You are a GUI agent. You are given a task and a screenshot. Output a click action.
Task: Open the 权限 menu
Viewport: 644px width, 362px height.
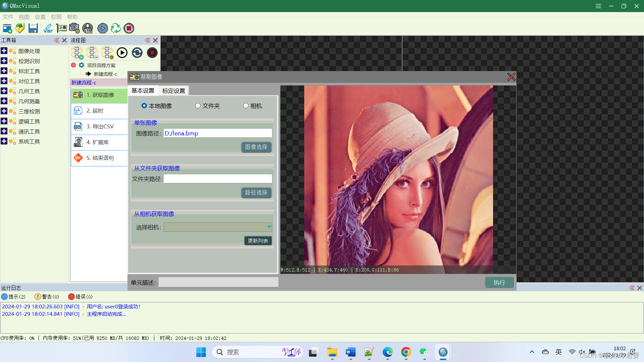tap(56, 17)
